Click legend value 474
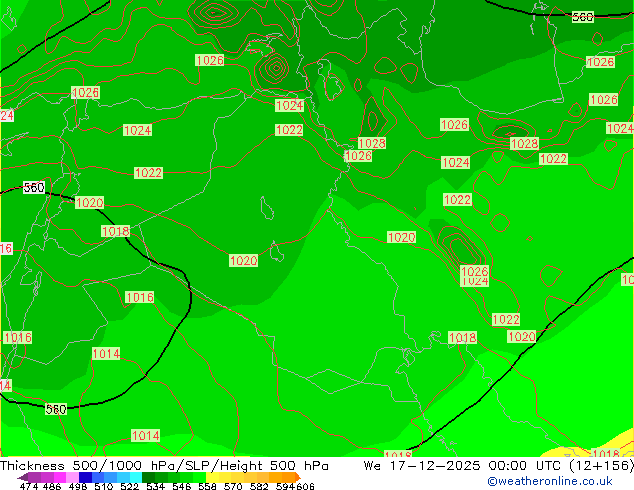The height and width of the screenshot is (490, 634). (x=29, y=486)
